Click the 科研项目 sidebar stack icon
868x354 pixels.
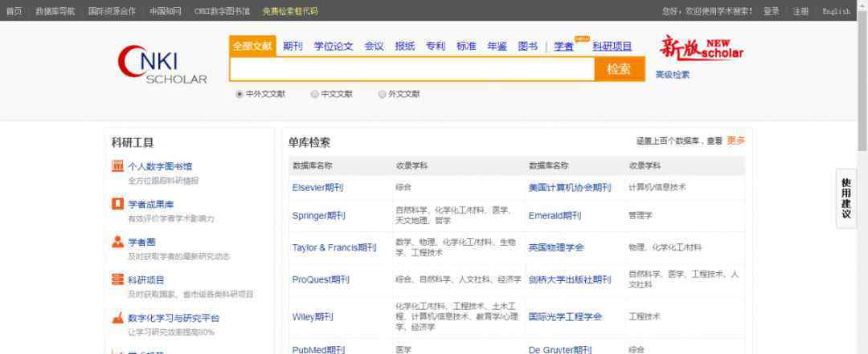point(117,280)
